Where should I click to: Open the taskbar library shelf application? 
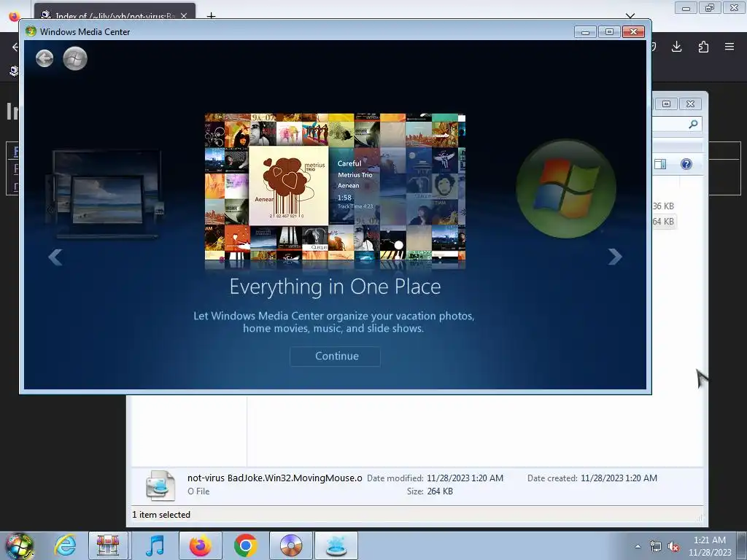pyautogui.click(x=108, y=545)
